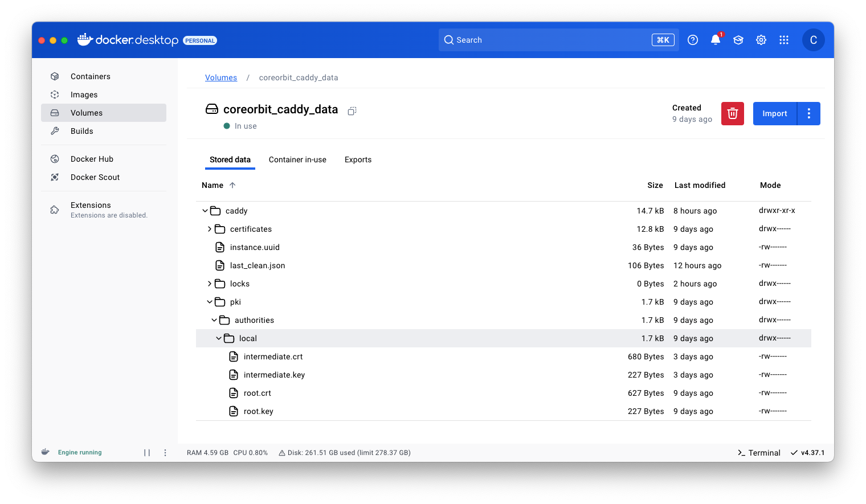The image size is (866, 504).
Task: Click 'Extensions are disabled.' text
Action: tap(109, 215)
